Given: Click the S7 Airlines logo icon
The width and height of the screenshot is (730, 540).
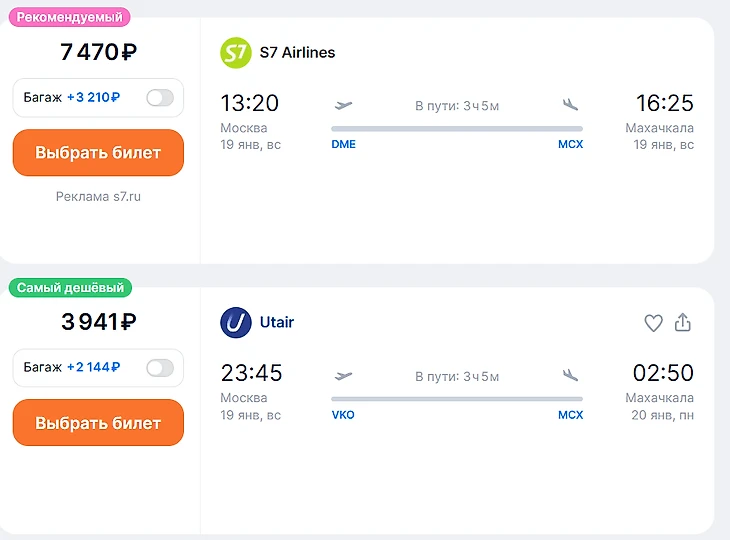Looking at the screenshot, I should [x=236, y=53].
